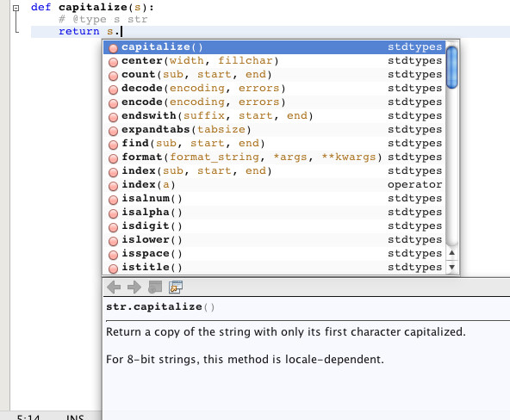Select index(a) operator completion

point(274,185)
